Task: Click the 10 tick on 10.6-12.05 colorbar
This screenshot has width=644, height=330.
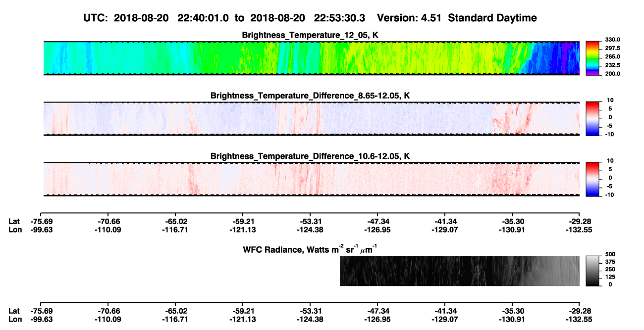Action: coord(610,160)
